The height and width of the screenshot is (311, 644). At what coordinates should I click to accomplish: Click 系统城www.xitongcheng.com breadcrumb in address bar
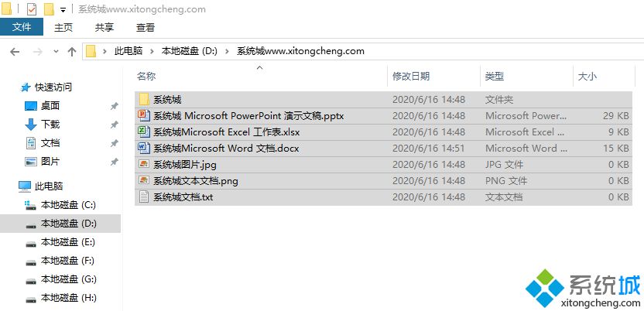(x=300, y=51)
